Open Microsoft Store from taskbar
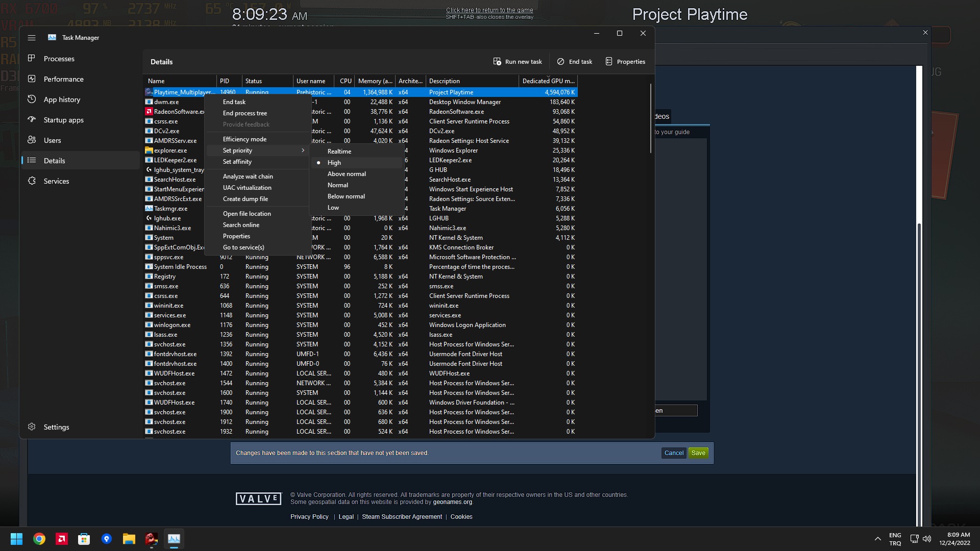Viewport: 980px width, 551px height. (84, 539)
